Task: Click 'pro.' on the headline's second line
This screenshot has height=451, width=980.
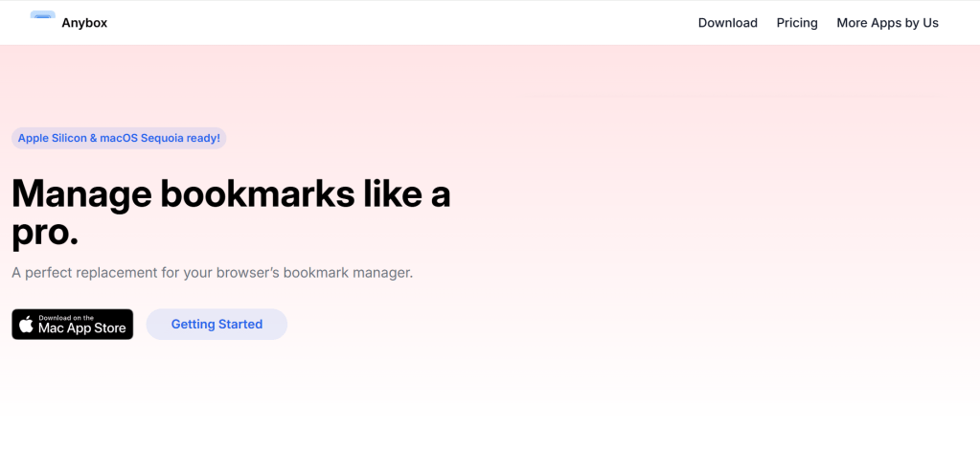Action: [x=44, y=233]
